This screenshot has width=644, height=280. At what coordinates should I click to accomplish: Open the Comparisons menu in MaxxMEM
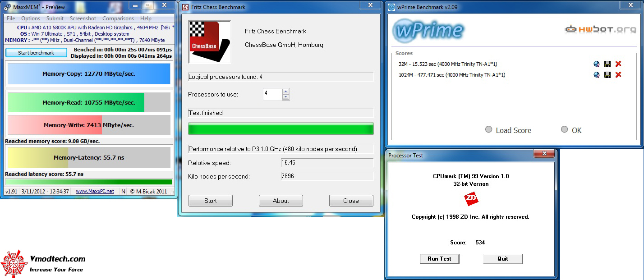tap(118, 18)
